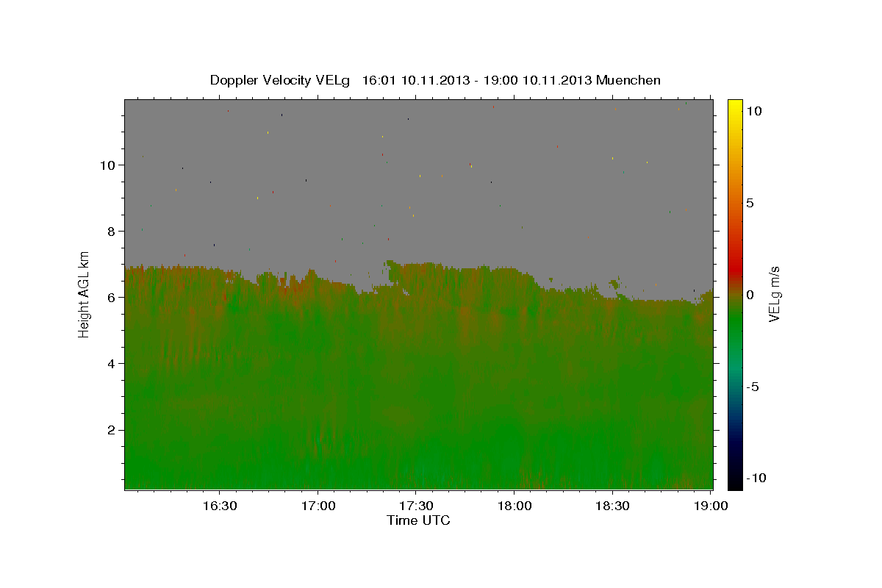Click the colorbar value 5
Image resolution: width=882 pixels, height=588 pixels.
pos(750,203)
